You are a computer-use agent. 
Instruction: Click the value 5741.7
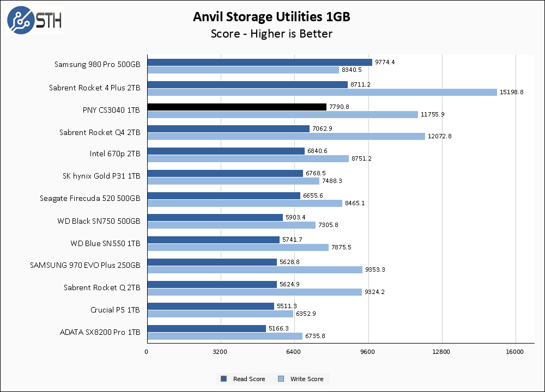[292, 240]
